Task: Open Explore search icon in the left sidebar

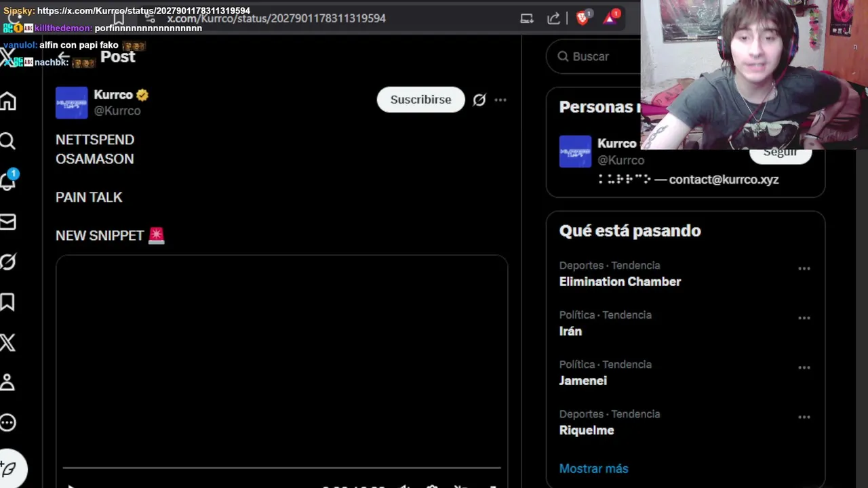Action: click(x=8, y=141)
